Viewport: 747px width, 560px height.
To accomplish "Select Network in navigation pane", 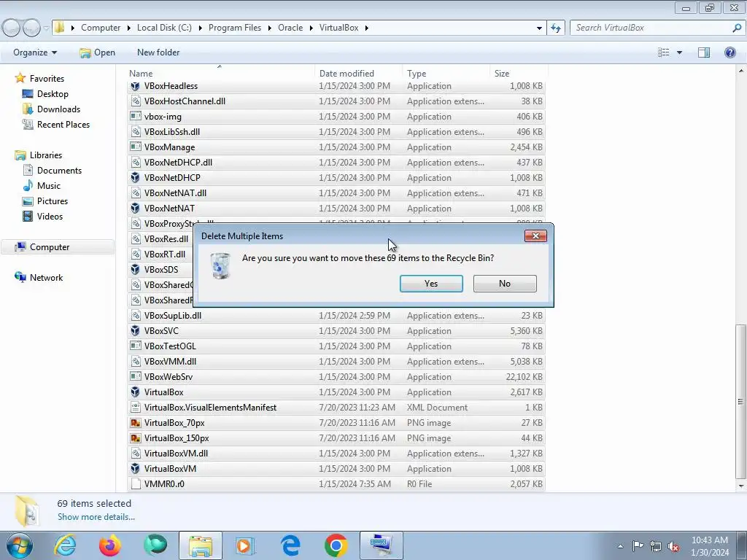I will [46, 278].
